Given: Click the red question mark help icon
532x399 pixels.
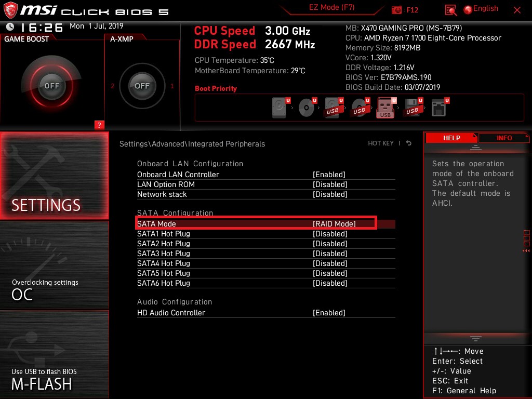Looking at the screenshot, I should coord(99,125).
